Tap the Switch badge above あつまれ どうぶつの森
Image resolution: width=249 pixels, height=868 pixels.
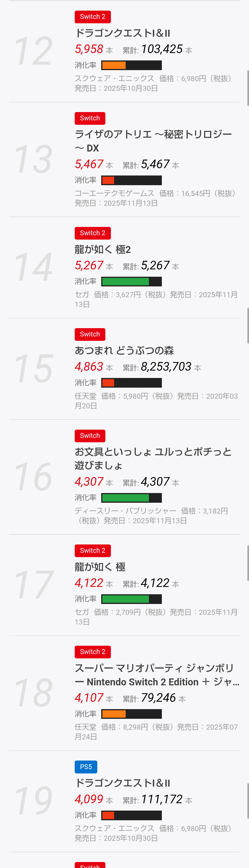pos(90,334)
